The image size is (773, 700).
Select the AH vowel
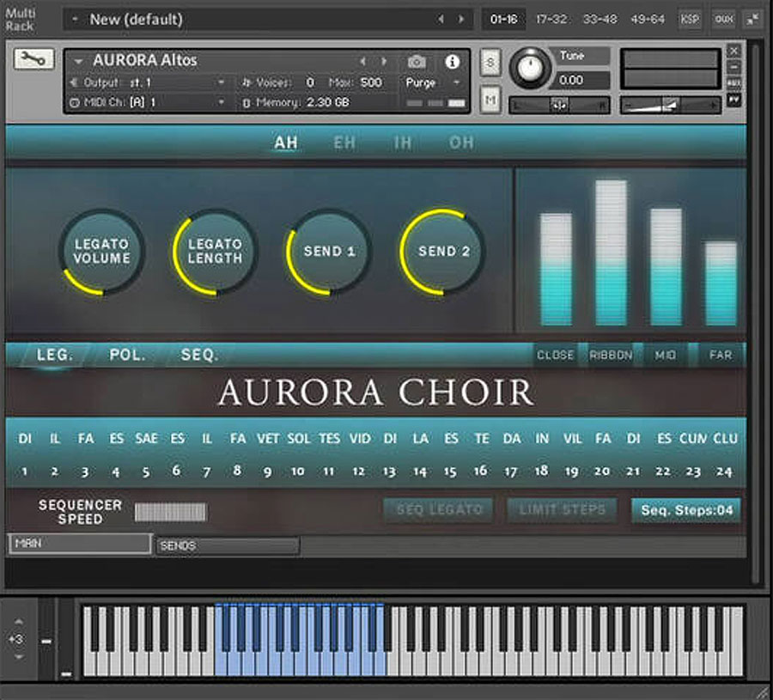286,143
